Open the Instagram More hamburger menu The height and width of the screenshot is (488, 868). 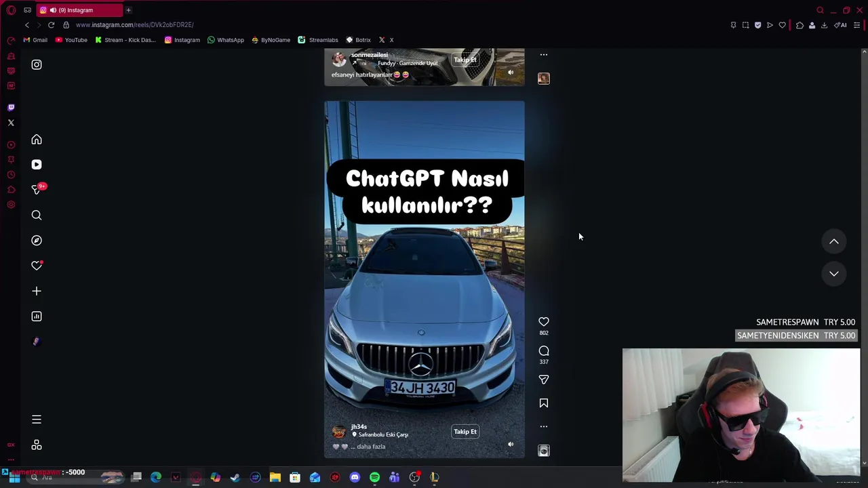tap(37, 420)
